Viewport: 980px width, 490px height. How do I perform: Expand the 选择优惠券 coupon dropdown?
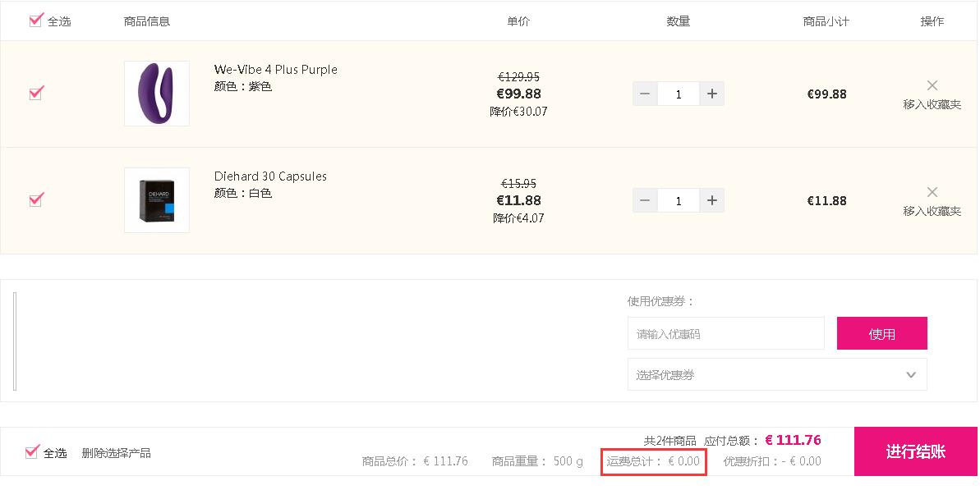(x=777, y=374)
